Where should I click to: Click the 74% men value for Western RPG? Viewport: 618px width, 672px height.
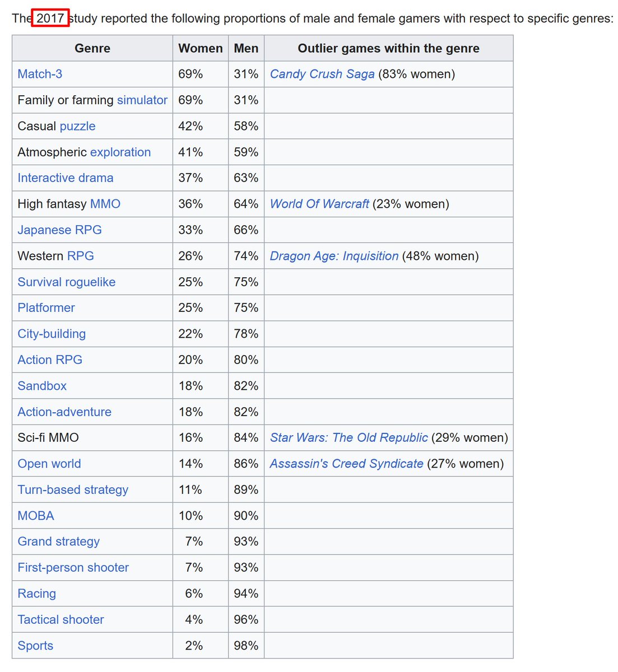point(247,256)
